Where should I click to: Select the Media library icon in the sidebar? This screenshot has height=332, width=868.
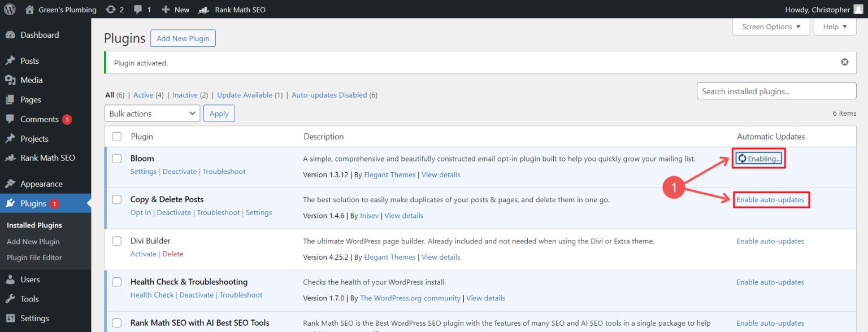(x=11, y=80)
